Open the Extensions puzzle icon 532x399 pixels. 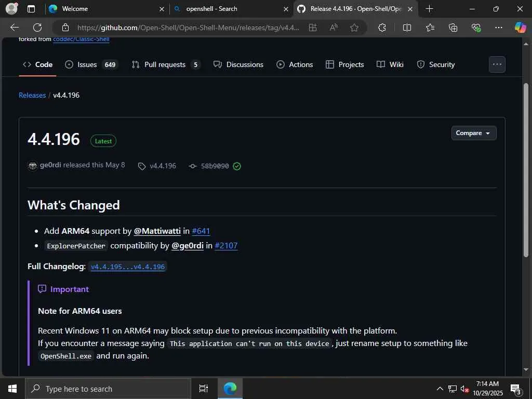click(382, 28)
